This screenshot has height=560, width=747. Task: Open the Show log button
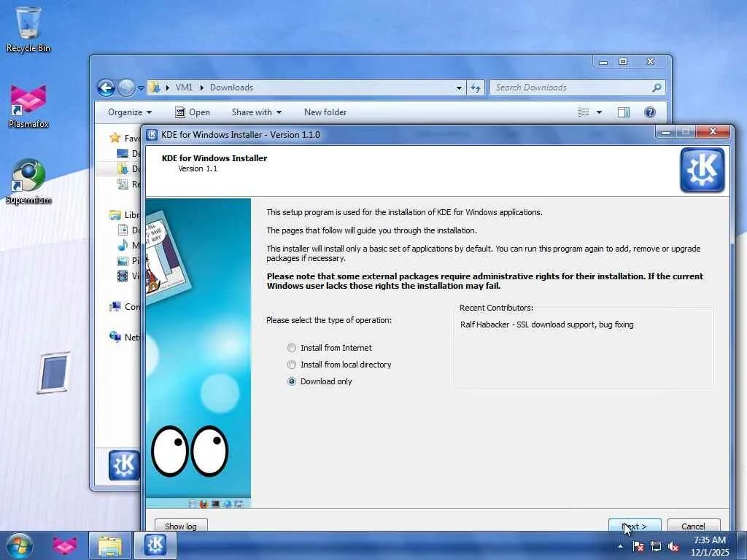coord(181,526)
